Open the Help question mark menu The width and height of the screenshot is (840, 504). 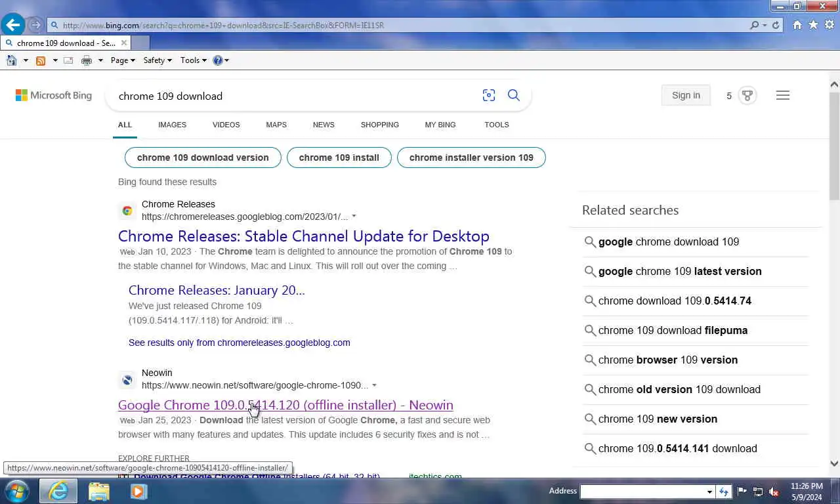[x=221, y=60]
